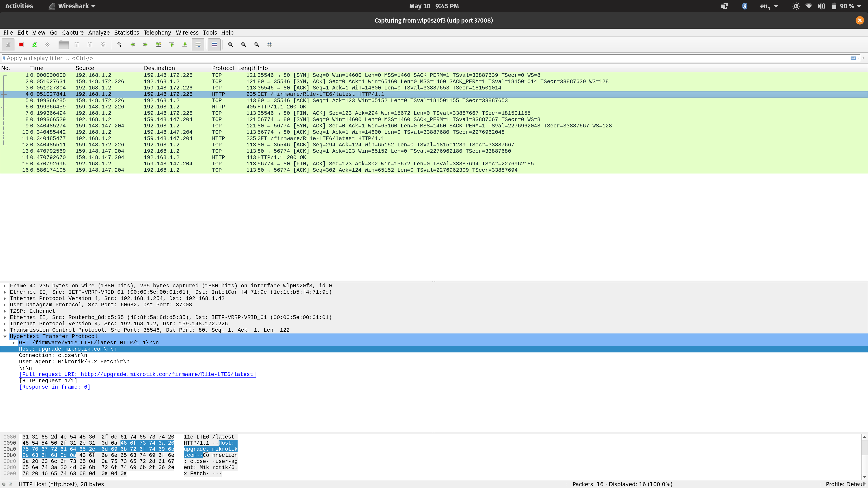This screenshot has height=488, width=868.
Task: Click the display filter bookmark icon
Action: click(x=4, y=58)
